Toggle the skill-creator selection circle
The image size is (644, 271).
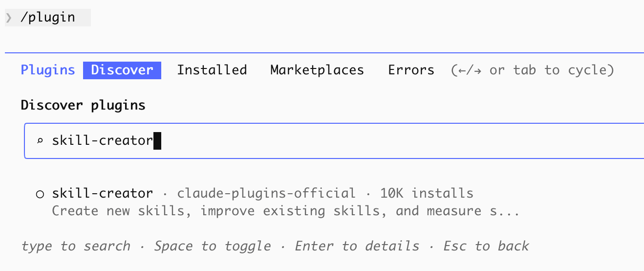40,194
